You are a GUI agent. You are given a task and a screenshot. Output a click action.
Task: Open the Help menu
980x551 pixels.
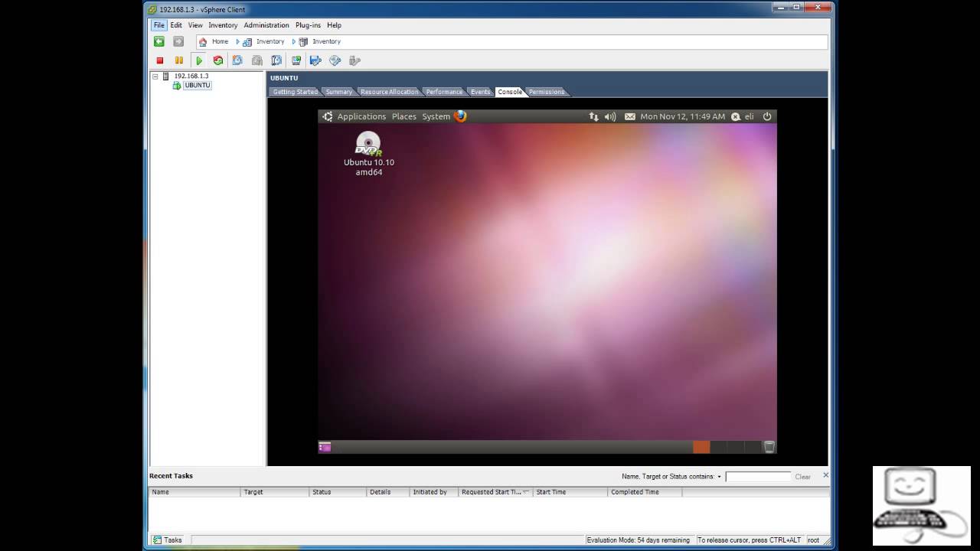pyautogui.click(x=335, y=25)
